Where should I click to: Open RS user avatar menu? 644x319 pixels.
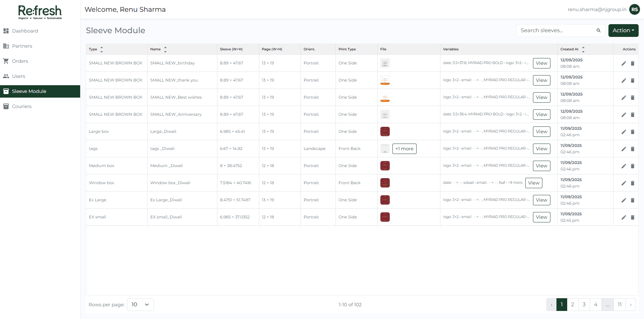pyautogui.click(x=635, y=9)
